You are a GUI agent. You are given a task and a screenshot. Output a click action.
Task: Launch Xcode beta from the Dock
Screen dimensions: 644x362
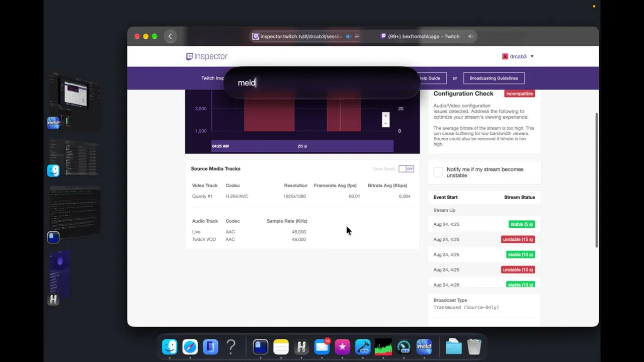point(363,347)
